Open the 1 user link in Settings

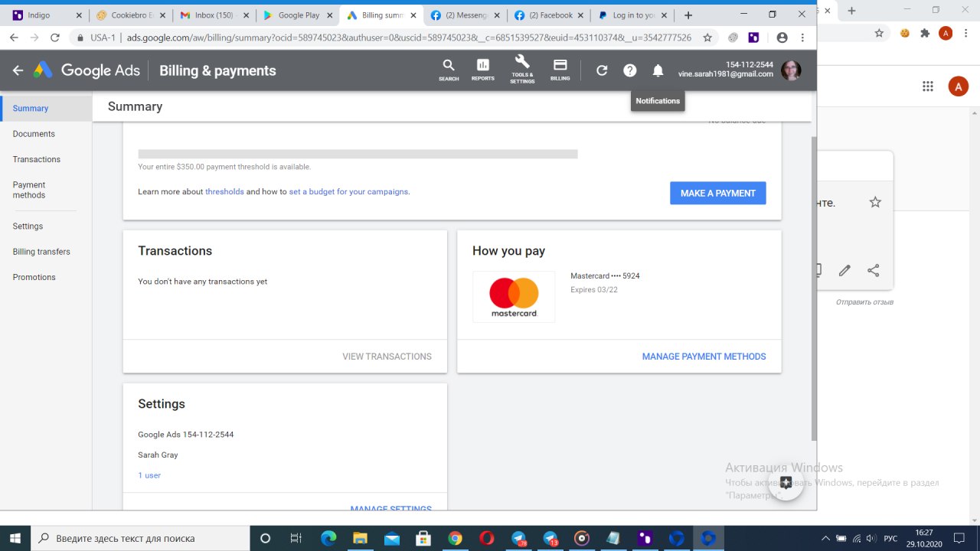[x=149, y=475]
